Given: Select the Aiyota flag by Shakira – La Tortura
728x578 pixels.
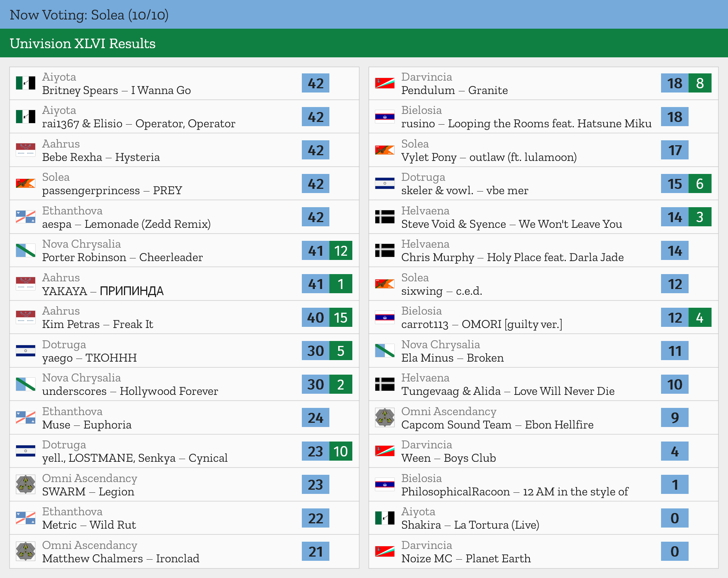Looking at the screenshot, I should (x=385, y=518).
